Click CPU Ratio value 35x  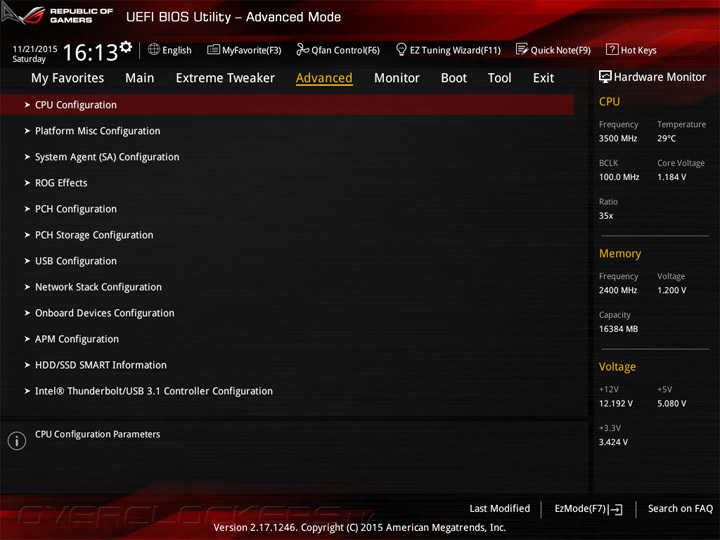pyautogui.click(x=606, y=216)
